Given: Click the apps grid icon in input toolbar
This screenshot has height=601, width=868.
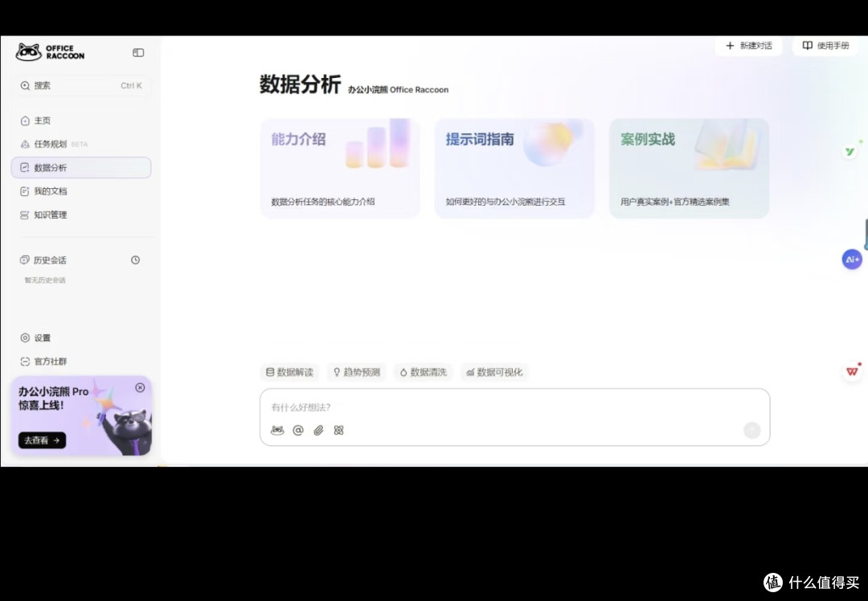Looking at the screenshot, I should coord(339,430).
